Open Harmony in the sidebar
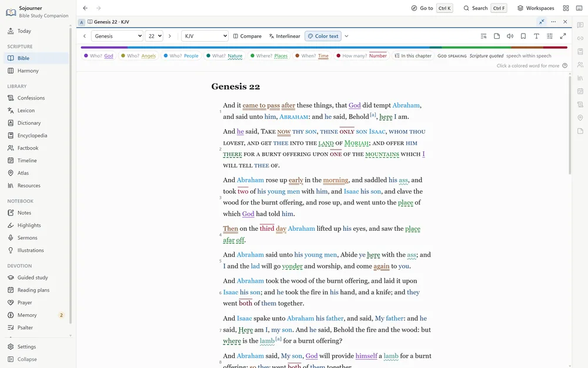The image size is (588, 368). (36, 71)
